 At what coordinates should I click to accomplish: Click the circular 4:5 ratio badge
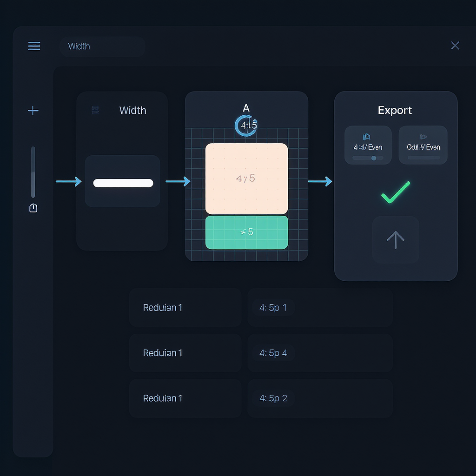pos(246,126)
